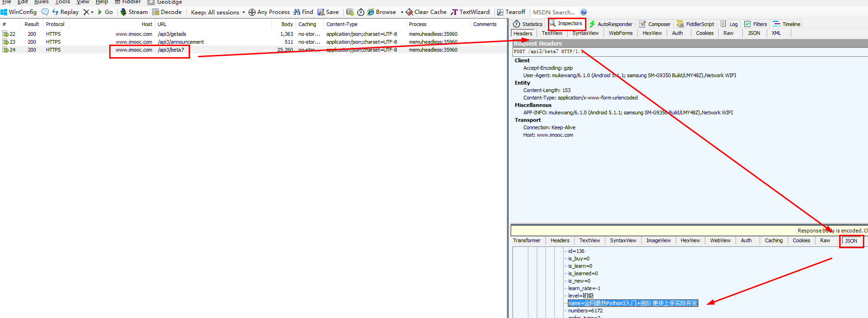
Task: Click the Go resume button
Action: tap(105, 12)
